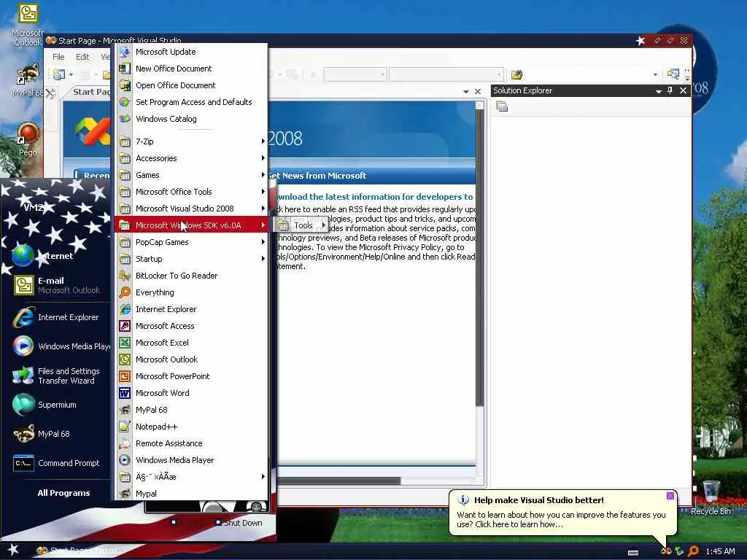Expand the Games folder

pos(191,175)
